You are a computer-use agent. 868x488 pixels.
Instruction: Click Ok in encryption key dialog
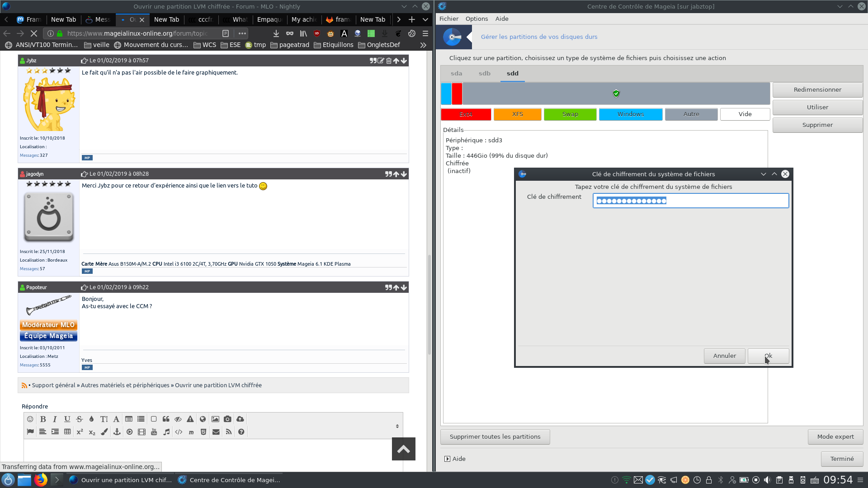(x=768, y=356)
